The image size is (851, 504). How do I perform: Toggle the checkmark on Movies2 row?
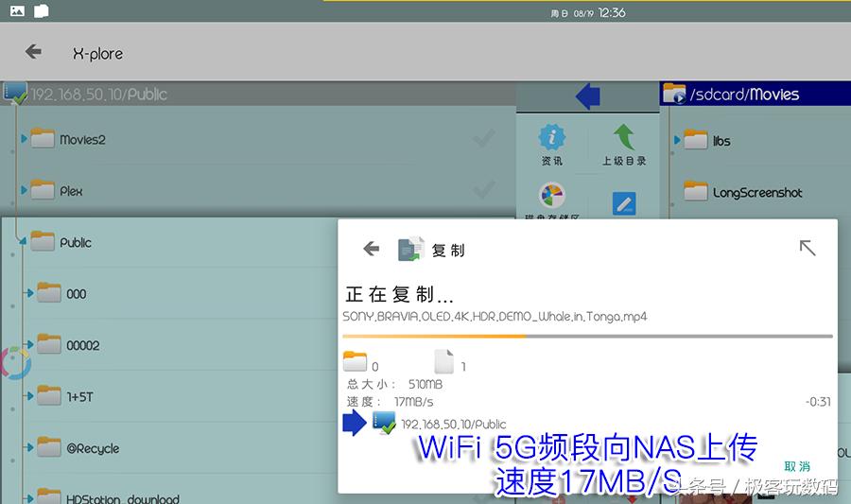point(483,138)
